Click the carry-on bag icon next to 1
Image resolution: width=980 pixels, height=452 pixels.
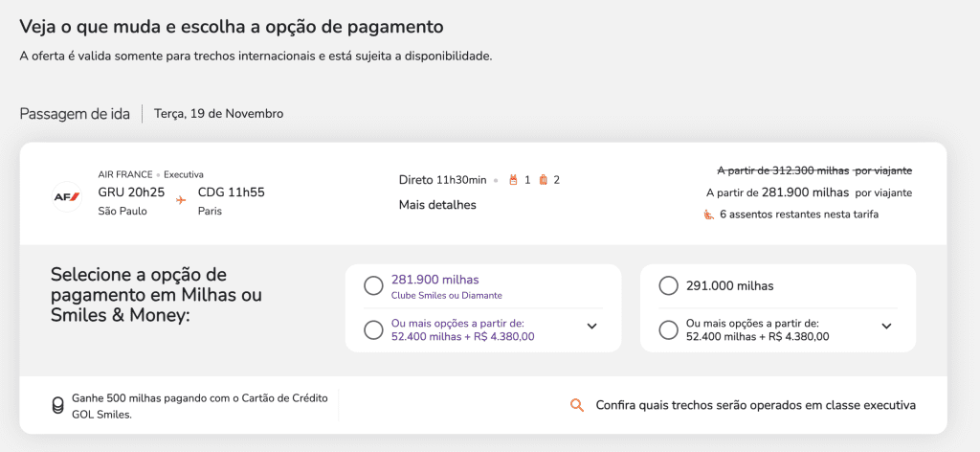click(513, 179)
